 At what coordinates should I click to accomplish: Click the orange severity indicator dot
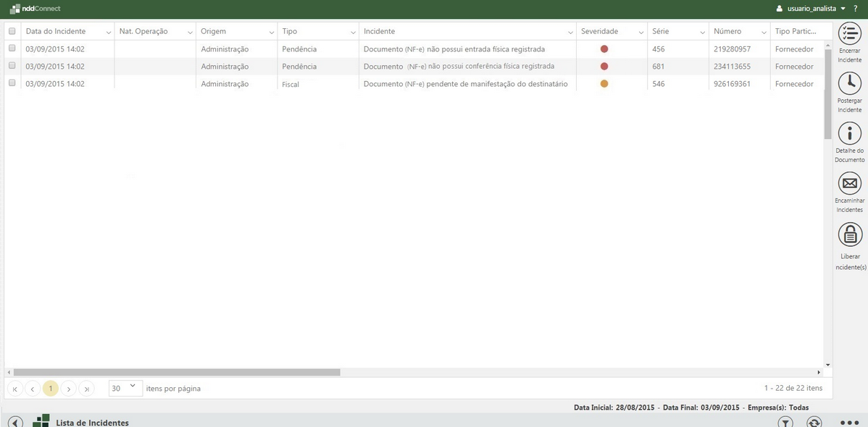604,83
